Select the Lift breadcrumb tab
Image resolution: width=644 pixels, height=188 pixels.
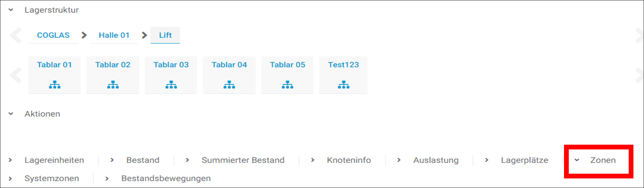point(165,35)
